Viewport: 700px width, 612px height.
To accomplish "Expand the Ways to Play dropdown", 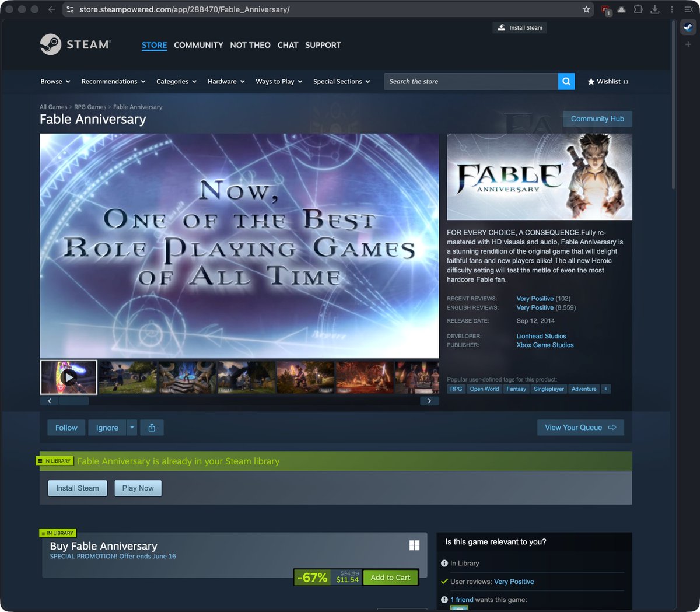I will (279, 82).
